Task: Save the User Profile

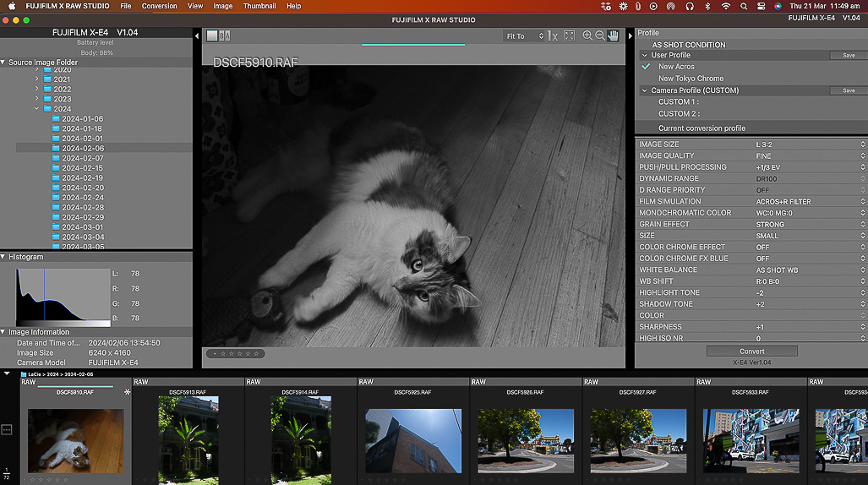Action: 848,55
